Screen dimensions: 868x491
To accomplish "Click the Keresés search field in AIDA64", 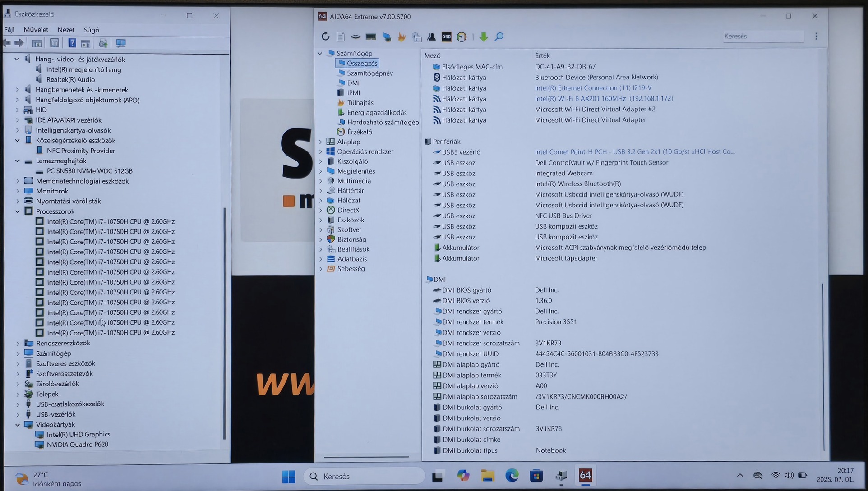I will pyautogui.click(x=762, y=36).
